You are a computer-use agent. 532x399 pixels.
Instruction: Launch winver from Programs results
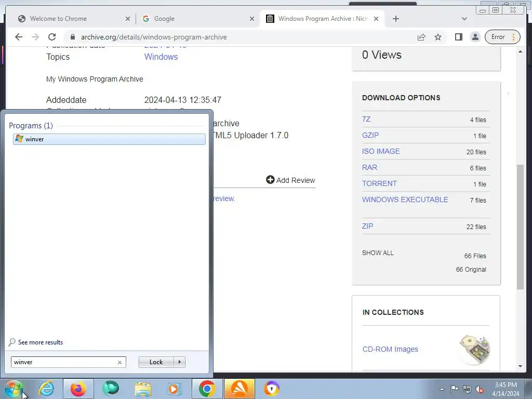coord(109,139)
